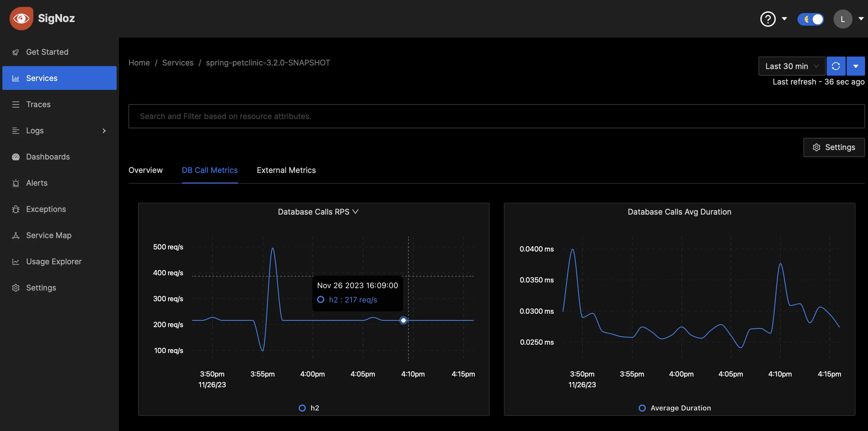Image resolution: width=868 pixels, height=431 pixels.
Task: Go to Home breadcrumb link
Action: [x=139, y=63]
